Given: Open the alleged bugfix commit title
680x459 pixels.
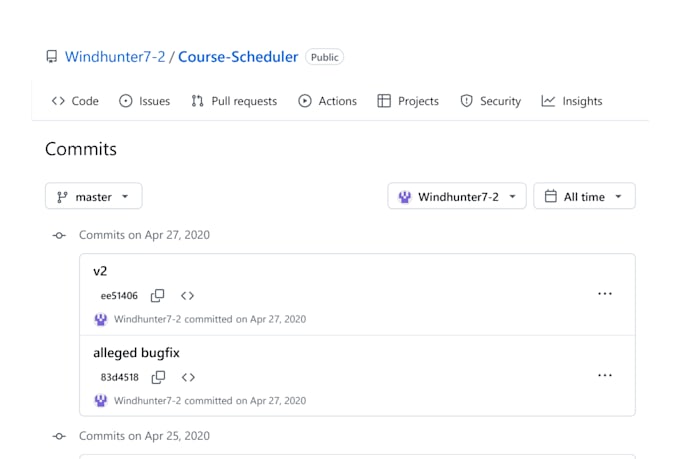Looking at the screenshot, I should (136, 353).
